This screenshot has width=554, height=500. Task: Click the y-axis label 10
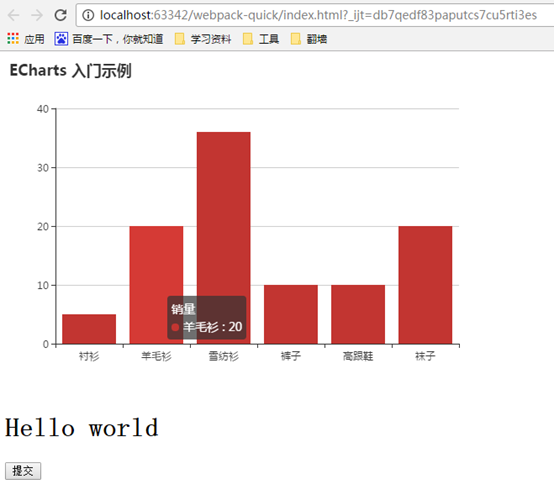[43, 286]
